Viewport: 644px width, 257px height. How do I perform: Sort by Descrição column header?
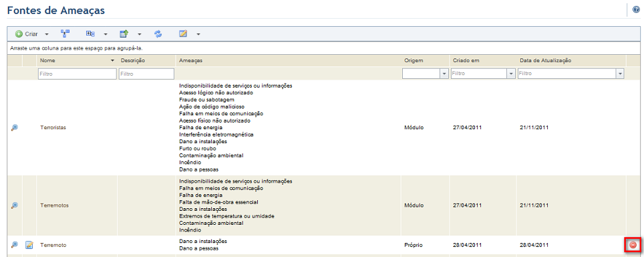click(x=133, y=60)
